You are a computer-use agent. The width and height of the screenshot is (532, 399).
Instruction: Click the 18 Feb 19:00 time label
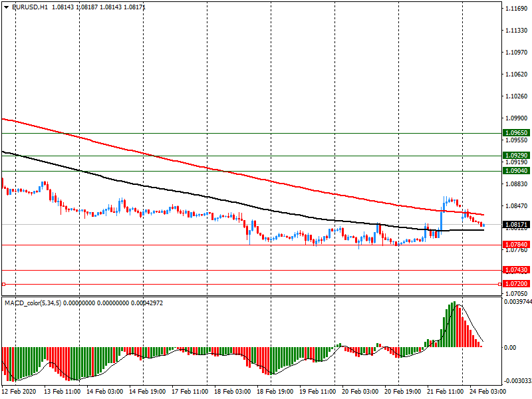[275, 391]
